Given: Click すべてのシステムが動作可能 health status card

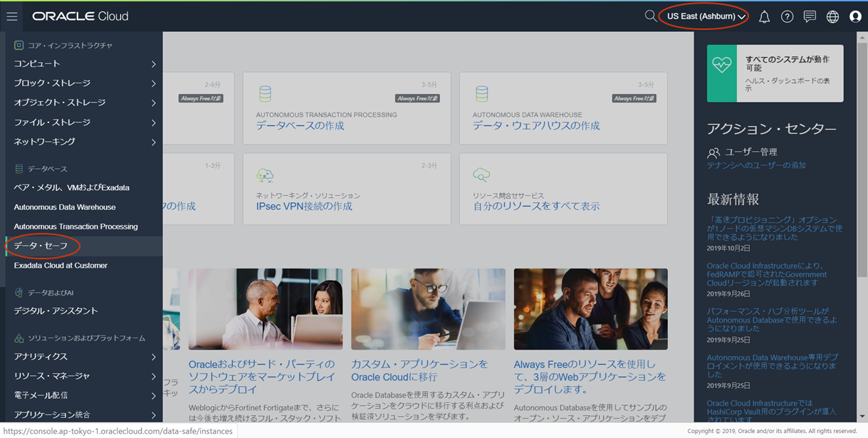Looking at the screenshot, I should (775, 73).
